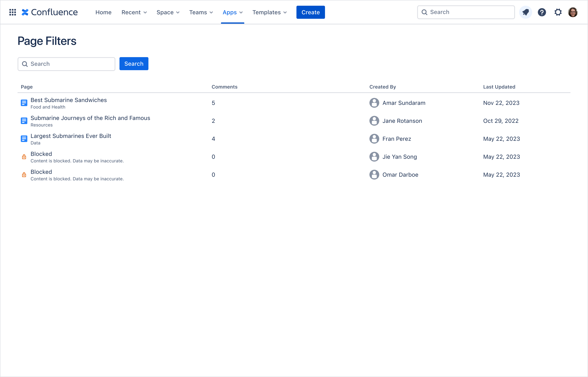Open the help question mark icon
This screenshot has width=588, height=377.
(542, 12)
